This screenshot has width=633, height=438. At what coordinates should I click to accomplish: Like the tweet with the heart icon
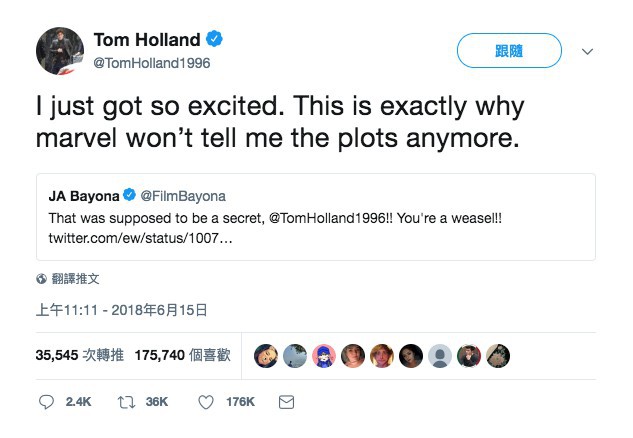tap(205, 402)
